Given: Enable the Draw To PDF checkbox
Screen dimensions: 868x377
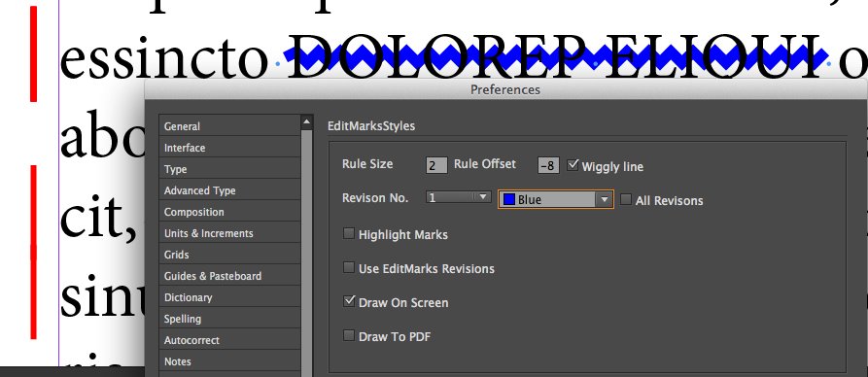Looking at the screenshot, I should click(349, 335).
